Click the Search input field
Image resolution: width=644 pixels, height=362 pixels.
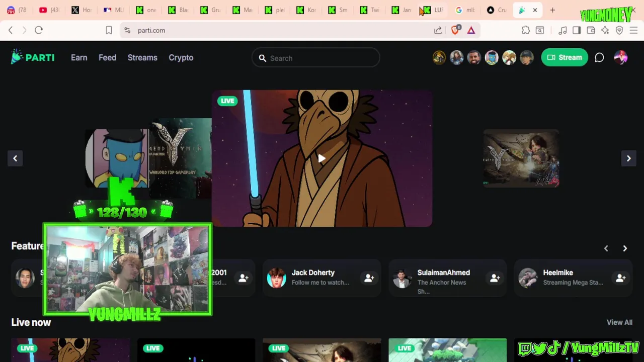[316, 58]
